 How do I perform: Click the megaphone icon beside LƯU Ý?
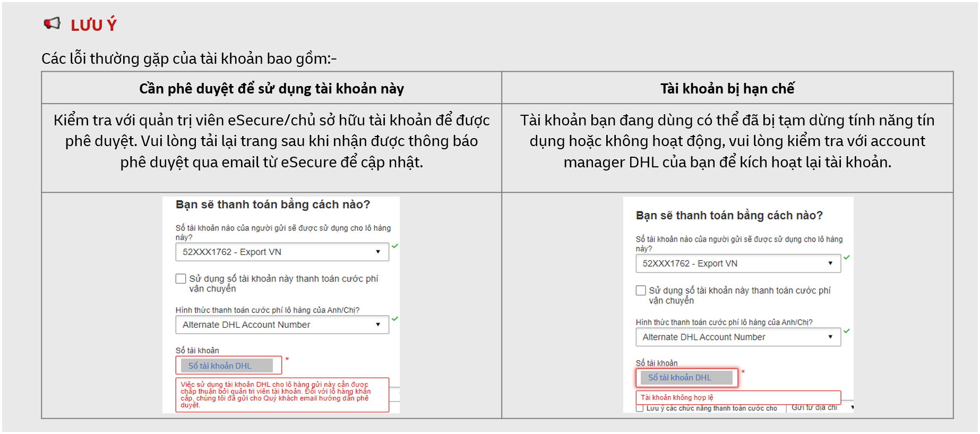tap(52, 23)
